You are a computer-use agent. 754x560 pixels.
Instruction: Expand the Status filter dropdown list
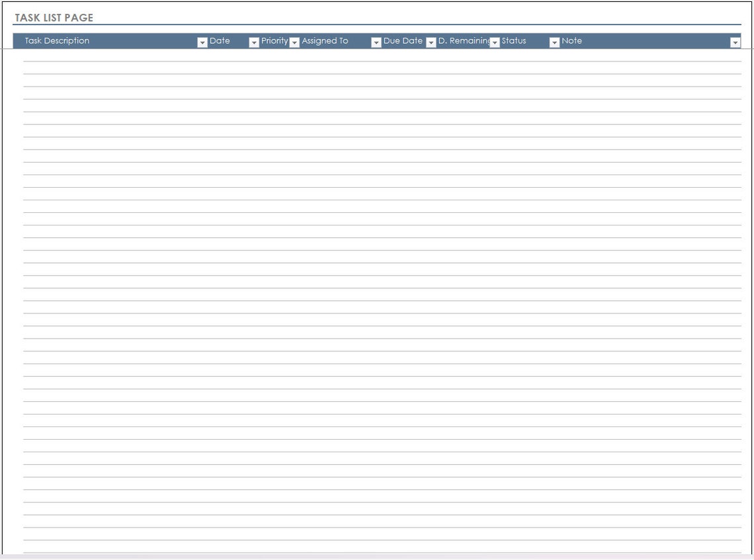[554, 41]
